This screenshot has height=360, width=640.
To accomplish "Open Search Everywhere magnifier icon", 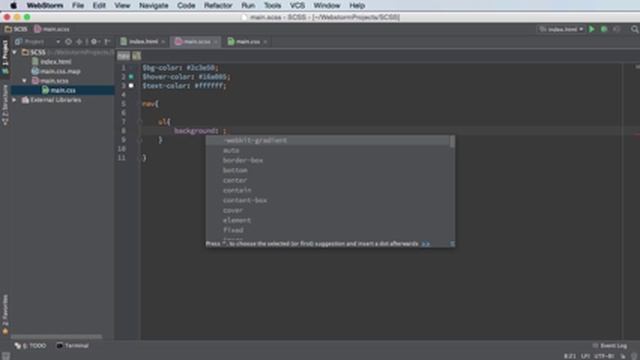I will click(635, 29).
